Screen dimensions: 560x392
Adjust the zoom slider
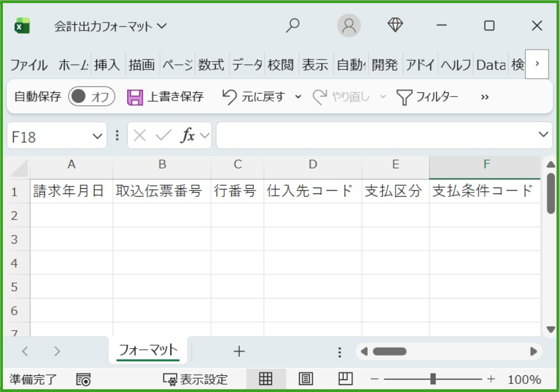[433, 379]
